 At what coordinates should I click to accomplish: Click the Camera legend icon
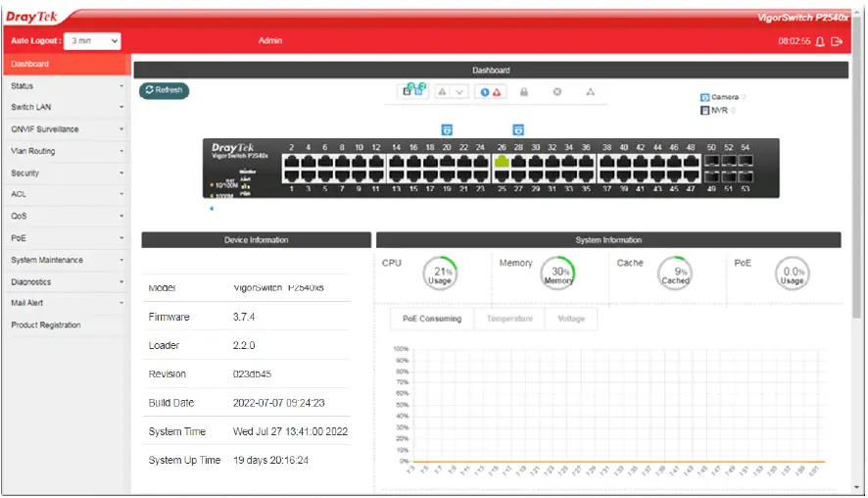(704, 97)
